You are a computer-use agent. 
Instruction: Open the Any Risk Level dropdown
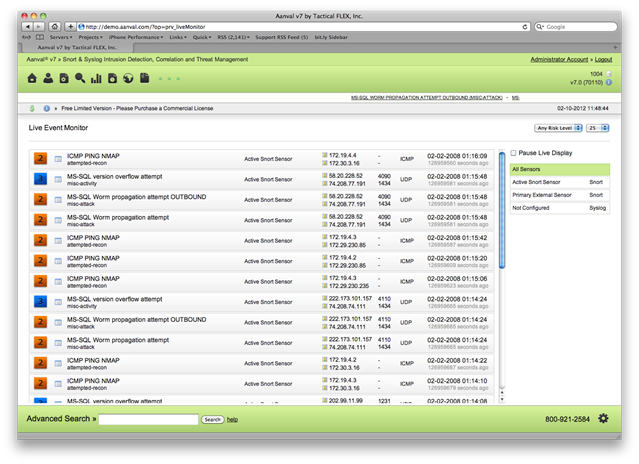pyautogui.click(x=558, y=128)
